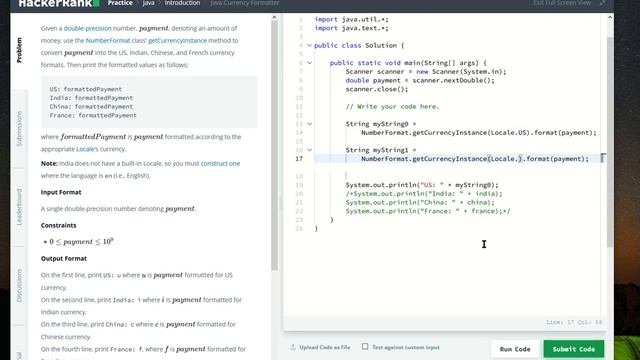Click the Input Format heading
The image size is (640, 360).
tap(61, 192)
